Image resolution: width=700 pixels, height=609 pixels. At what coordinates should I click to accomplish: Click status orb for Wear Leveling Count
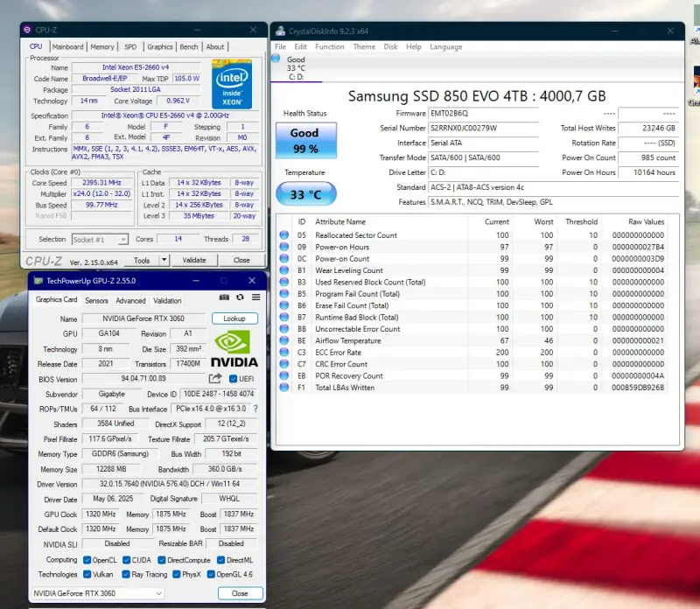click(283, 270)
